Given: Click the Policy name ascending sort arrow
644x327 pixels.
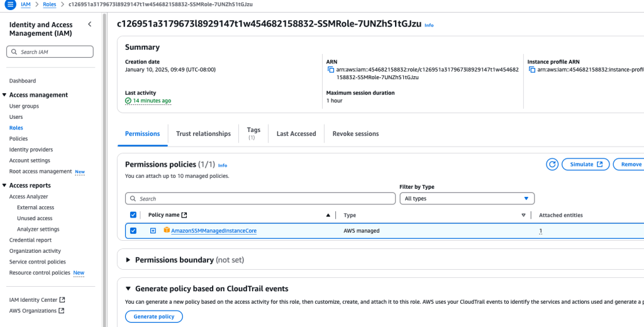Looking at the screenshot, I should coord(328,215).
